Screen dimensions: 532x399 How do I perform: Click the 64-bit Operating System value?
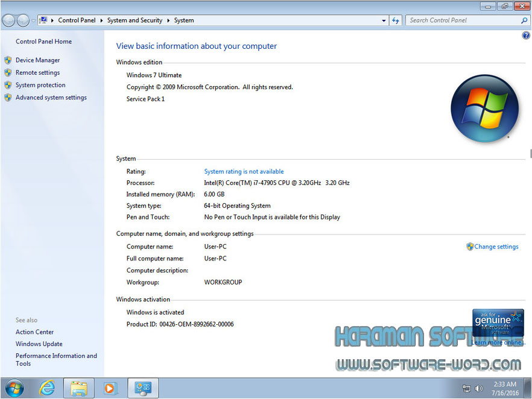[x=237, y=206]
